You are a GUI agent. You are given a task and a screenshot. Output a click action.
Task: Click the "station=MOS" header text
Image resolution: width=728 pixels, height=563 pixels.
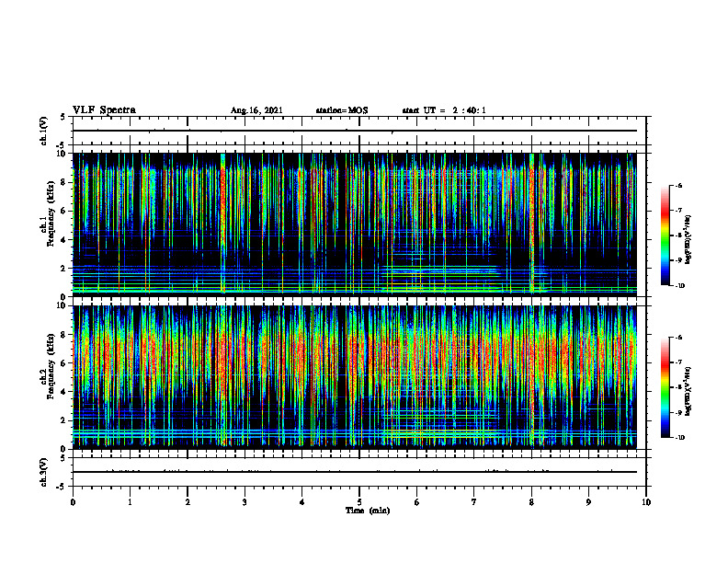coord(342,110)
